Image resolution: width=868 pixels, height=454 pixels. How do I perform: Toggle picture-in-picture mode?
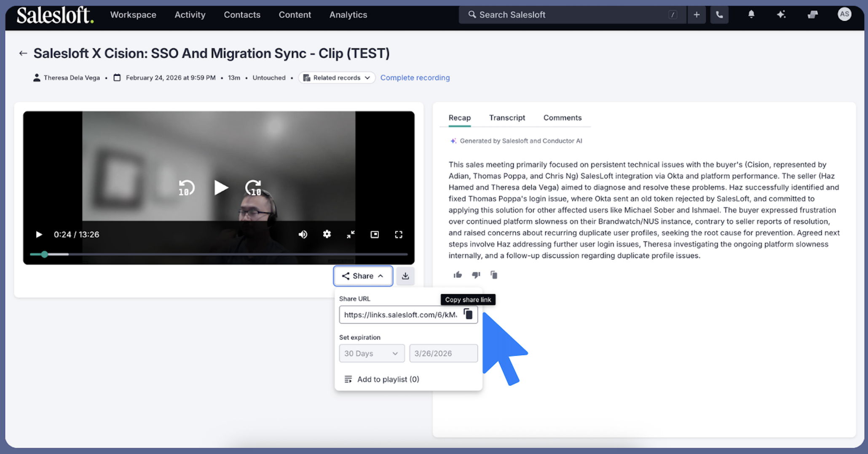pyautogui.click(x=375, y=235)
